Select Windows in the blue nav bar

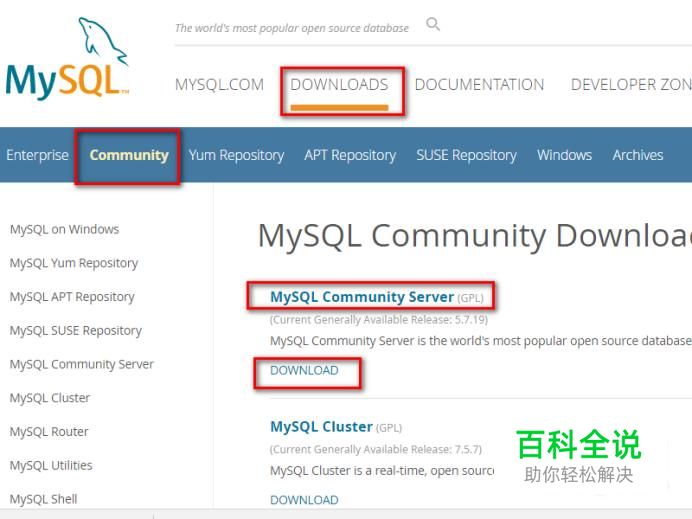coord(564,155)
